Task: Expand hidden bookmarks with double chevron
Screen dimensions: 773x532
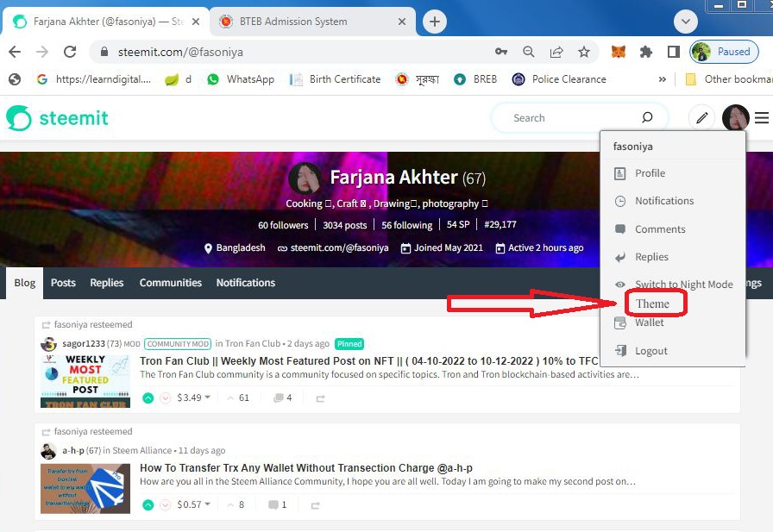Action: pos(662,79)
